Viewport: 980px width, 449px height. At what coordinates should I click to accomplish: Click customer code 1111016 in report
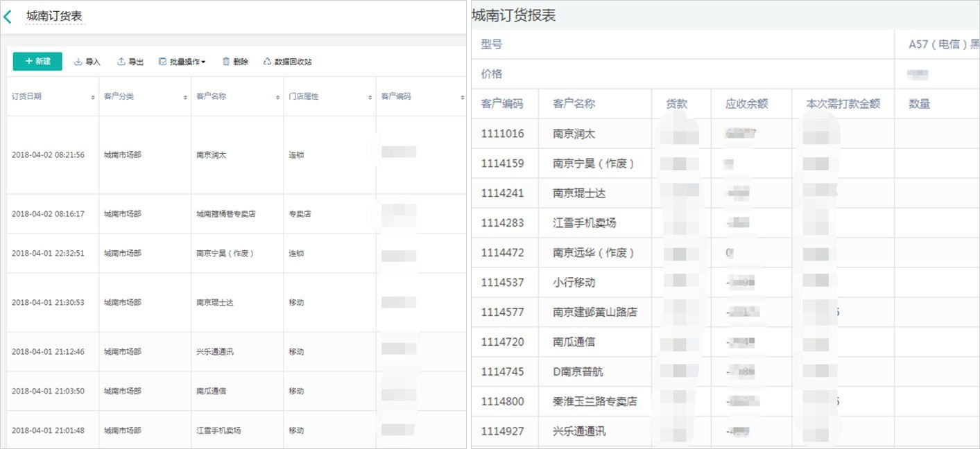[503, 134]
